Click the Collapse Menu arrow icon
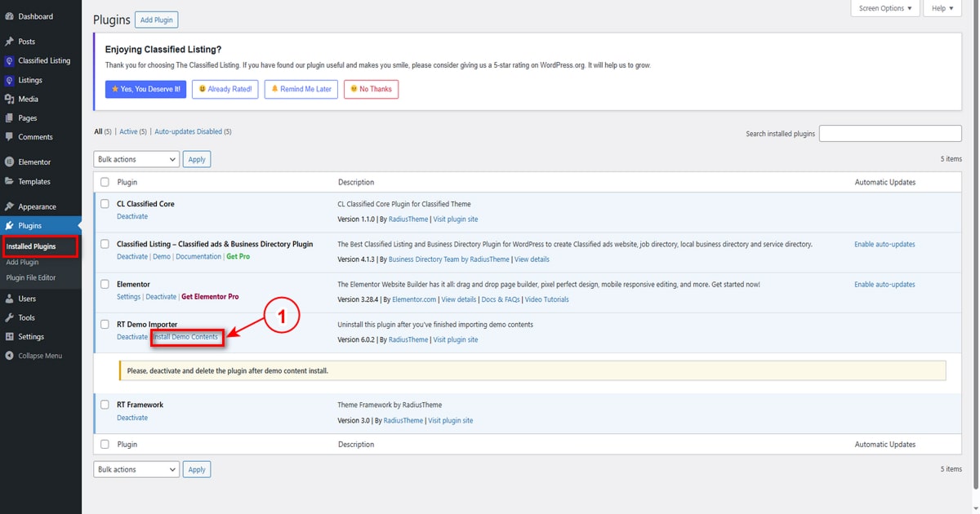The image size is (980, 514). [9, 356]
